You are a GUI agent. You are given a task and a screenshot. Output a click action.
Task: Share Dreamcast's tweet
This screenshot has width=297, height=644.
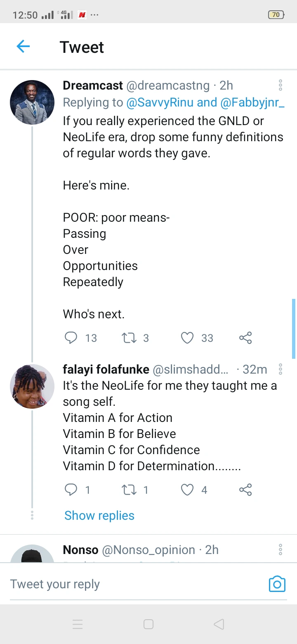[245, 338]
